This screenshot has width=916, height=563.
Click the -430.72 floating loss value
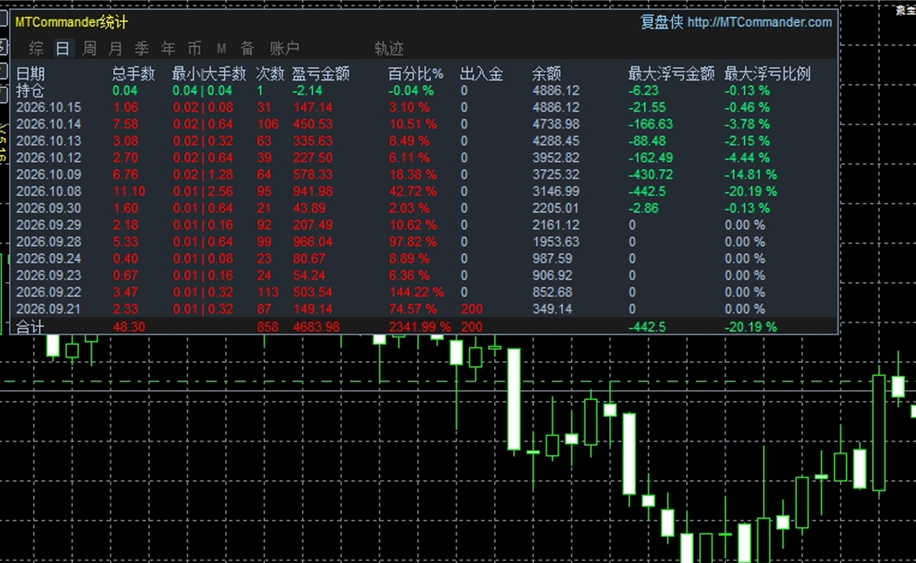651,175
